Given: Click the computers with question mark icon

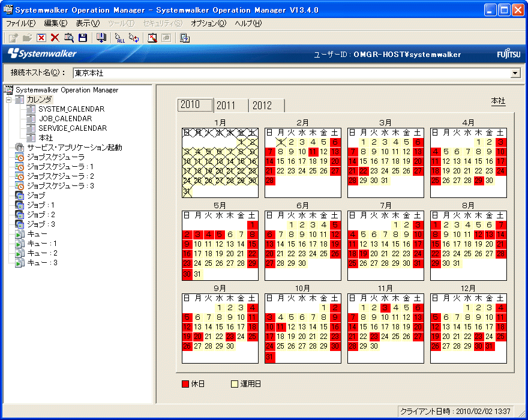Looking at the screenshot, I should point(185,38).
